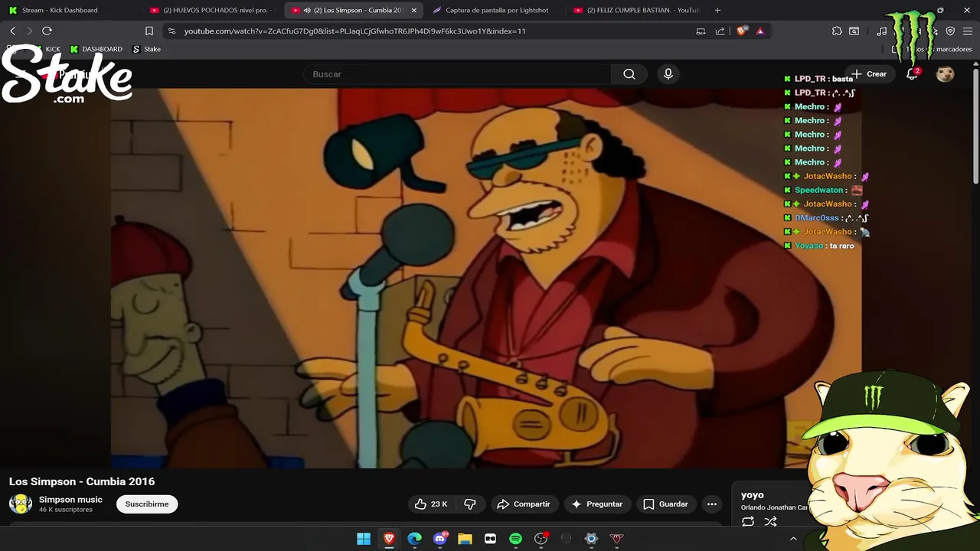Open a new browser tab
The image size is (980, 551).
pos(717,10)
